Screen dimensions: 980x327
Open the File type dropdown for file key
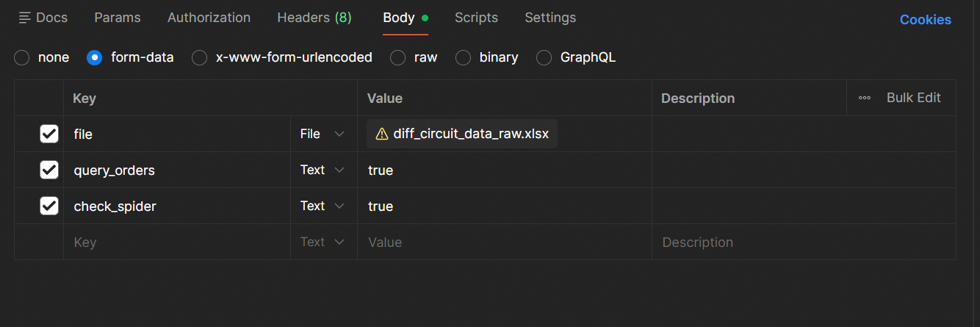click(323, 134)
